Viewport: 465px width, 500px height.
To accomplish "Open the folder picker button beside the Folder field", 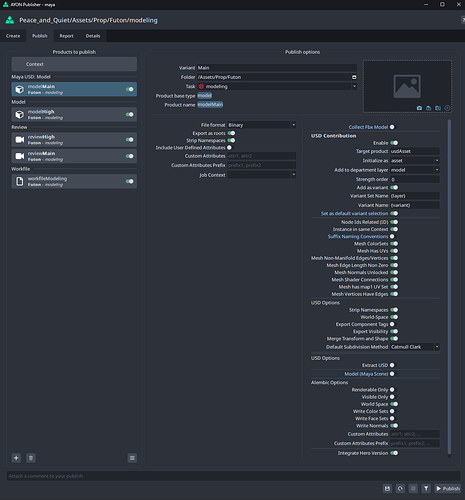I will [354, 77].
